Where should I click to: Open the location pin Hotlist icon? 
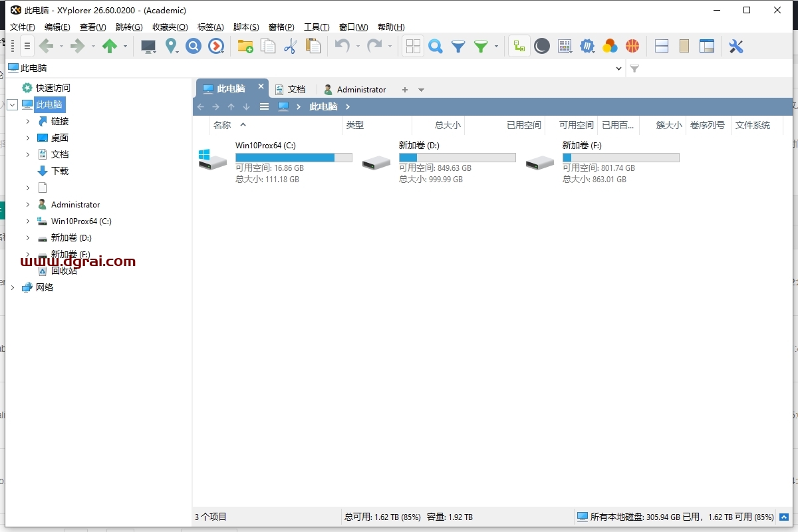172,47
